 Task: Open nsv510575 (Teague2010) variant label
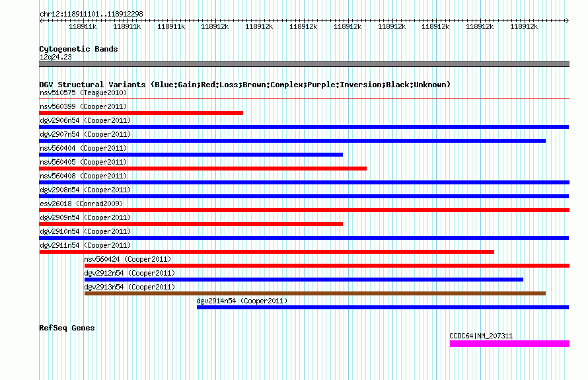pyautogui.click(x=83, y=93)
